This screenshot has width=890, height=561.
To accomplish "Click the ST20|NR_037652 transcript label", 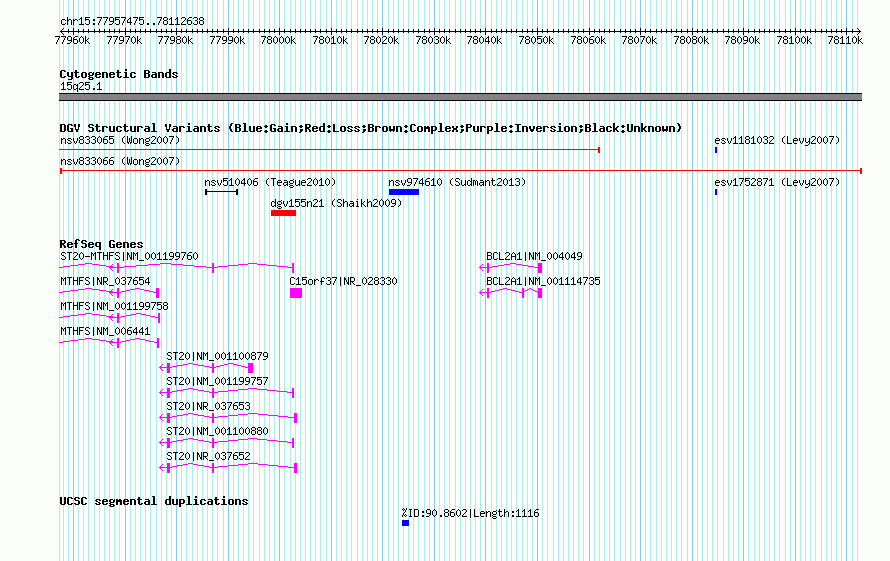I will coord(208,456).
